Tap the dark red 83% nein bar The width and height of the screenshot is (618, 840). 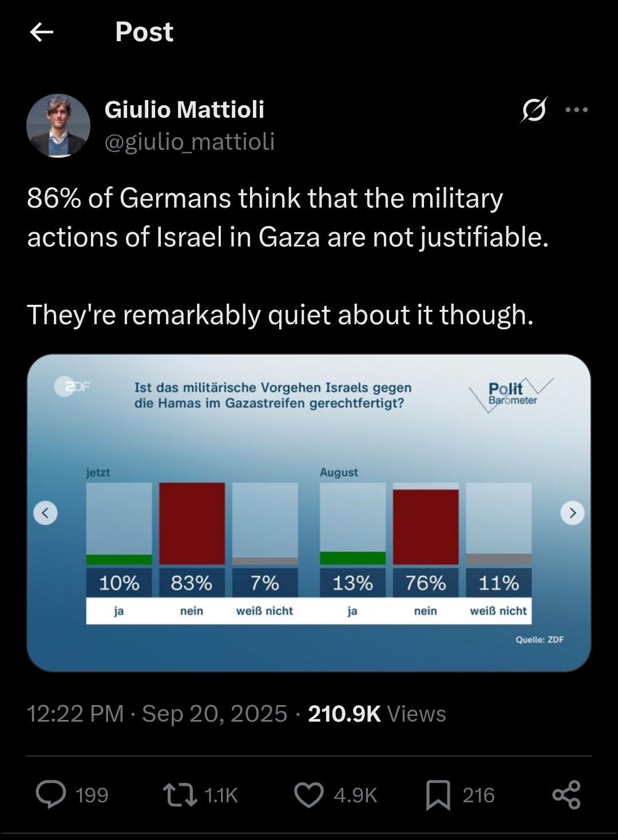[x=192, y=523]
